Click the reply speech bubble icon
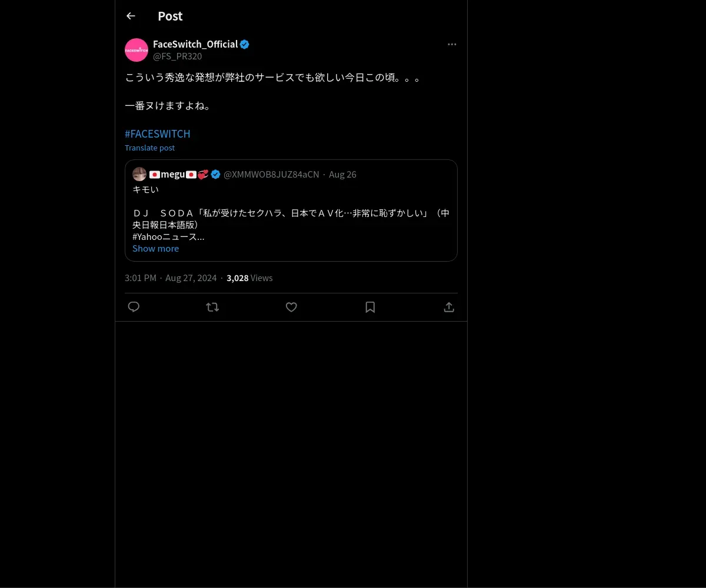706x588 pixels. (134, 307)
